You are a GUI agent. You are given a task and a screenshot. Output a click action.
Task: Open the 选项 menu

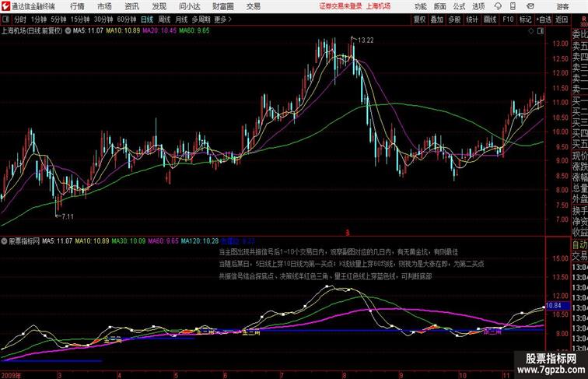click(478, 6)
